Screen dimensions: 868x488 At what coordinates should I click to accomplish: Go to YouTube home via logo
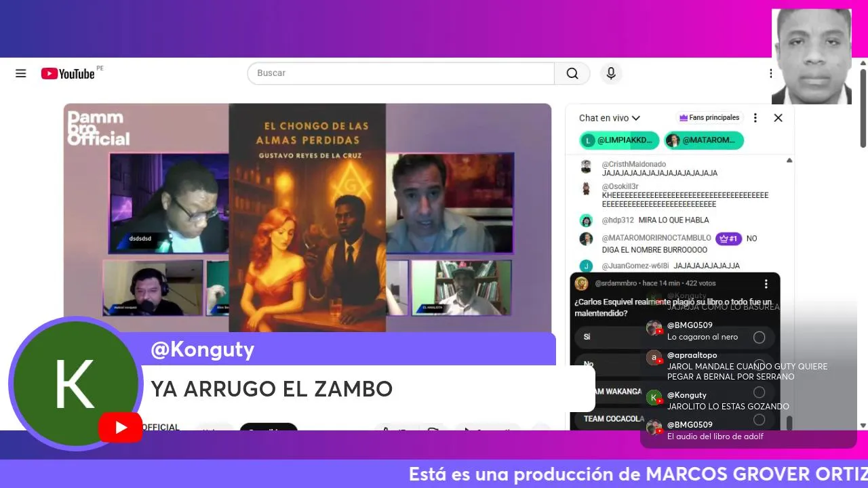[x=68, y=73]
